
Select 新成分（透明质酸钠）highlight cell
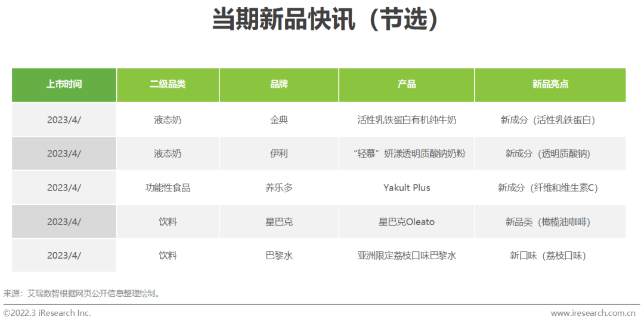coord(550,153)
